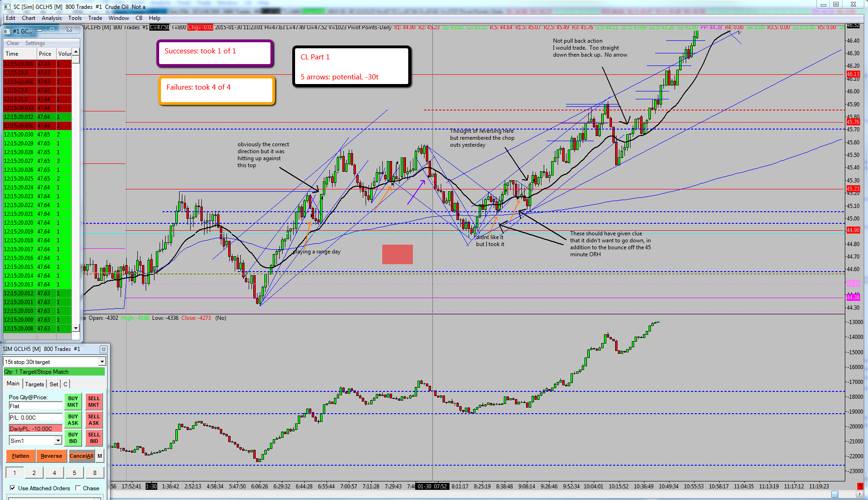The height and width of the screenshot is (500, 868).
Task: Click the SELL BID button
Action: (94, 438)
